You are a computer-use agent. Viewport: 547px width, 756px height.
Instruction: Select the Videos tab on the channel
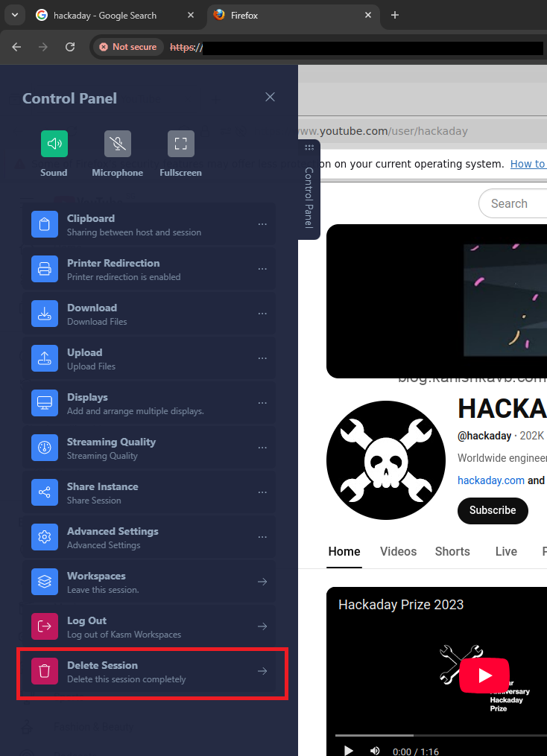click(398, 552)
